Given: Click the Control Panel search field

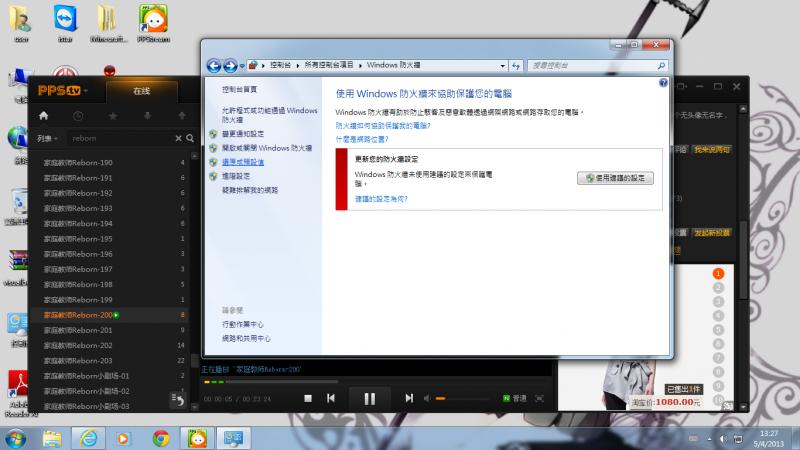Looking at the screenshot, I should [x=597, y=65].
